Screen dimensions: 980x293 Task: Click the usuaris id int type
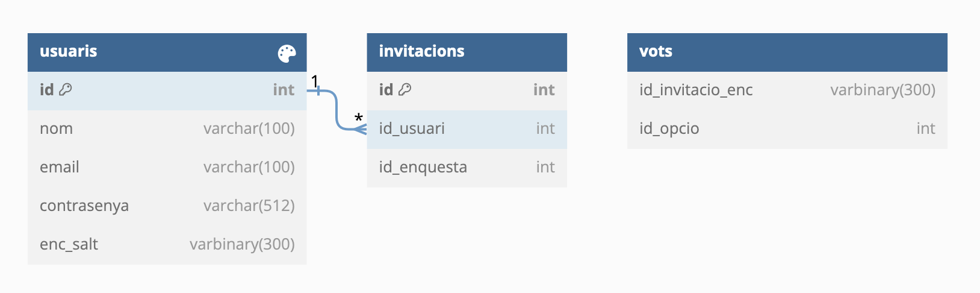[x=284, y=90]
